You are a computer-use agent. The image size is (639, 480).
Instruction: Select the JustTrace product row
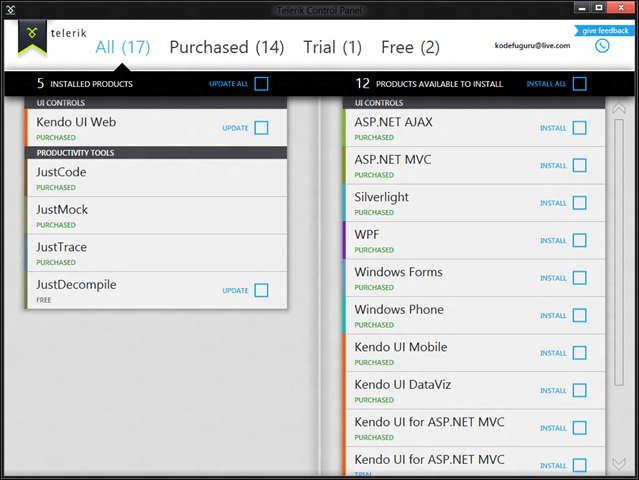156,253
